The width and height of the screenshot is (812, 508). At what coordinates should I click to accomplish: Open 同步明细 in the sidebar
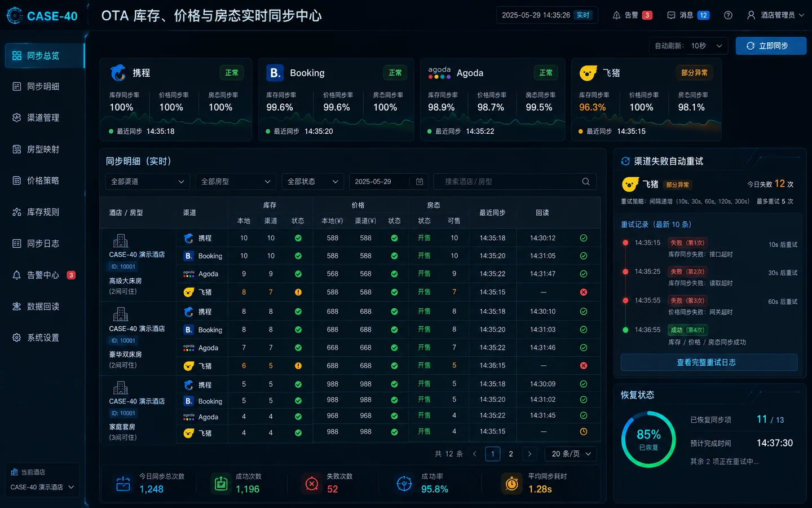tap(43, 86)
